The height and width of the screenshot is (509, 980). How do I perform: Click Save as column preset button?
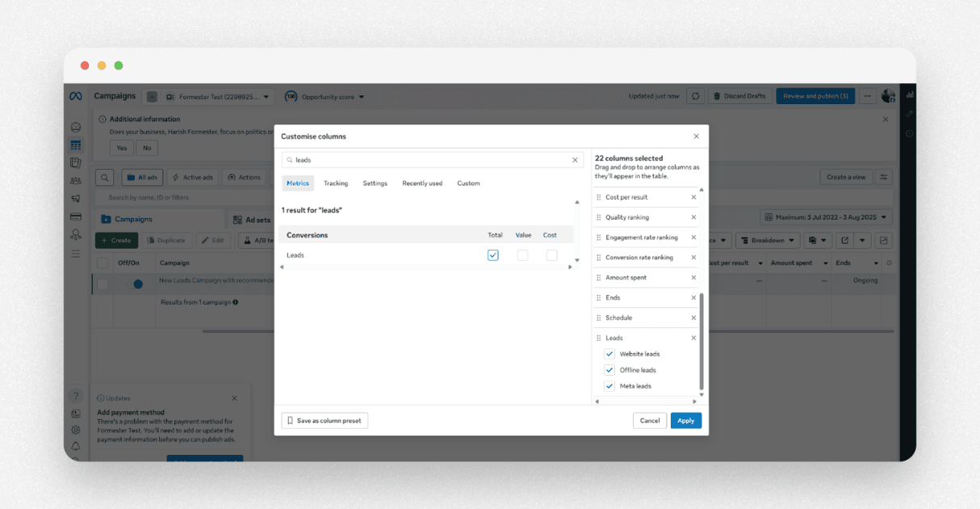click(x=325, y=420)
